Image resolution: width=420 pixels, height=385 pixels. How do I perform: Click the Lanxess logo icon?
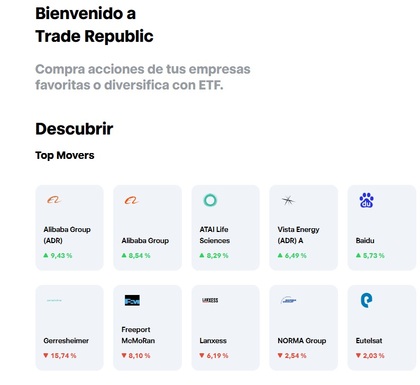point(210,300)
